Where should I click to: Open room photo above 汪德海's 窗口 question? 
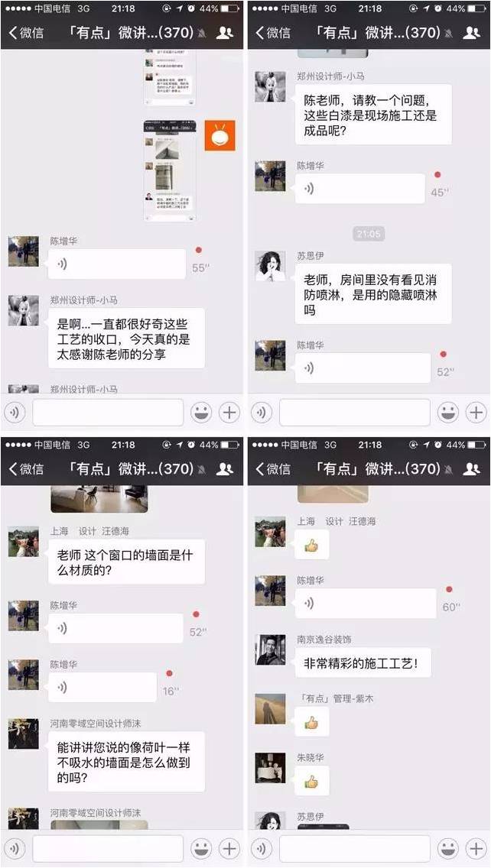(99, 499)
